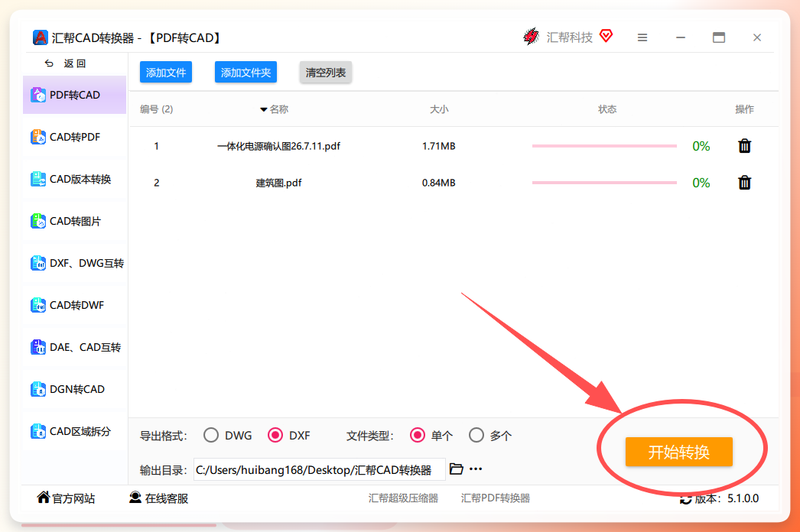The width and height of the screenshot is (800, 532).
Task: Click the CAD转图片 sidebar icon
Action: 38,221
